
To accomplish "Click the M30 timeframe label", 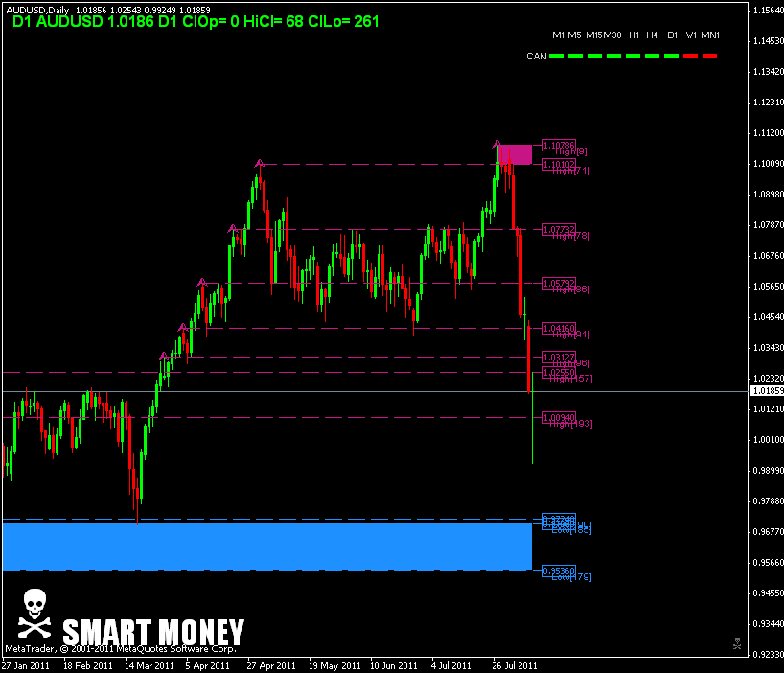I will (612, 35).
